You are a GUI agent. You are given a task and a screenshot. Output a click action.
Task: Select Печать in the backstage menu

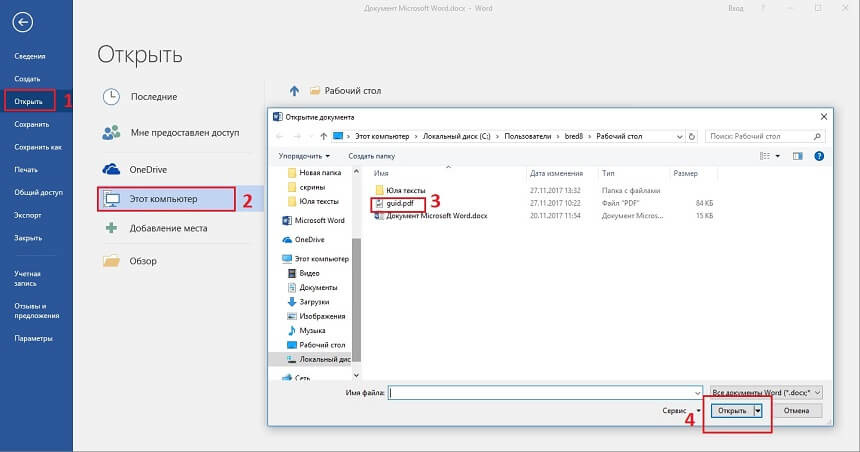[26, 169]
